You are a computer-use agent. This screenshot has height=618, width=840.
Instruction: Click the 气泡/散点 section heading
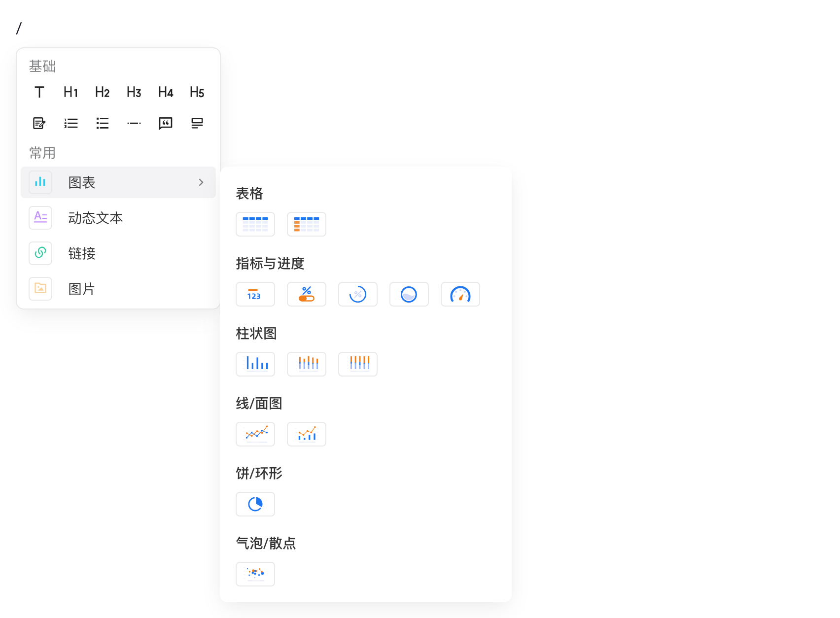click(x=266, y=543)
